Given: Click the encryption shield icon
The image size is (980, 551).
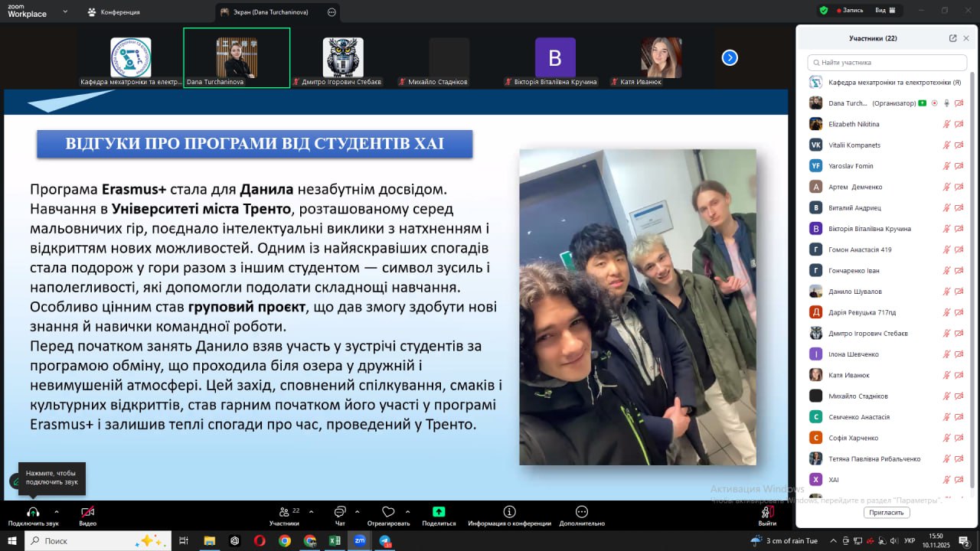Looking at the screenshot, I should pos(824,11).
